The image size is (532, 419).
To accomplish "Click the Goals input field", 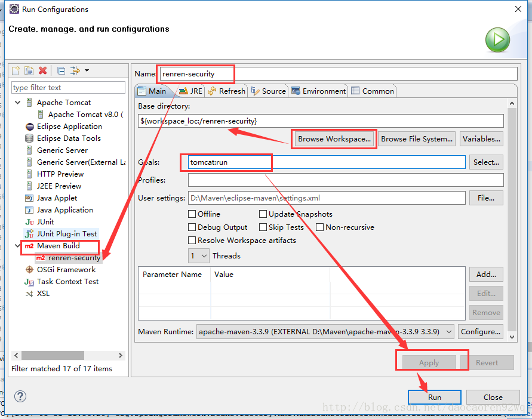I will (327, 162).
